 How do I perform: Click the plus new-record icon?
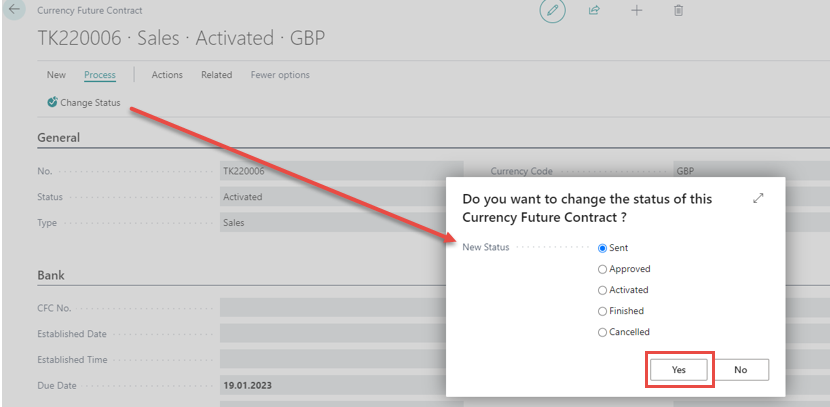(x=637, y=10)
